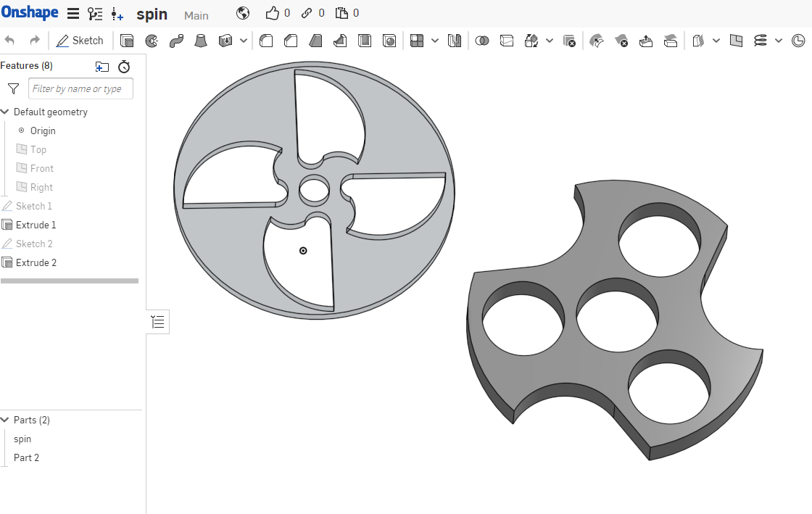Open the linear pattern dropdown arrow
Screen dimensions: 812x514
pos(435,41)
